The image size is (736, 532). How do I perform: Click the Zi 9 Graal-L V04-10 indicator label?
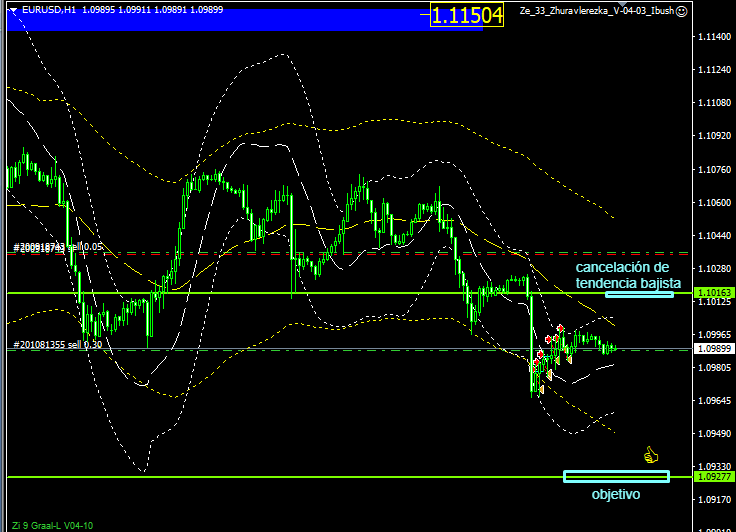click(x=50, y=524)
